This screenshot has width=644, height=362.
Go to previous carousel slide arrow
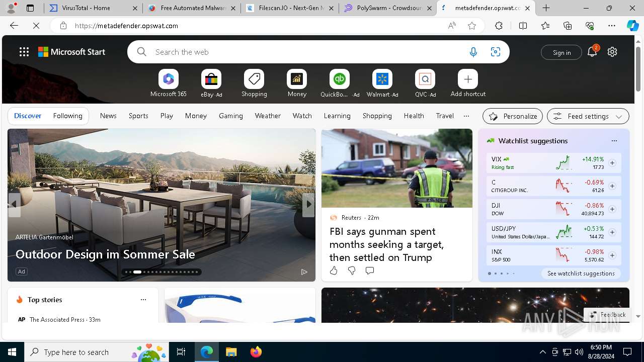[x=14, y=204]
